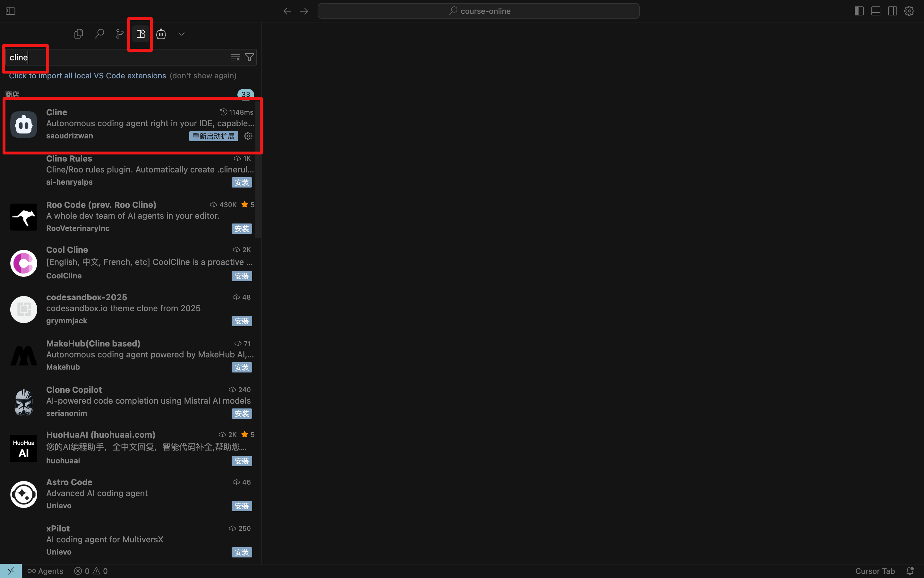The image size is (924, 578).
Task: Install Roo Code extension
Action: pos(242,229)
